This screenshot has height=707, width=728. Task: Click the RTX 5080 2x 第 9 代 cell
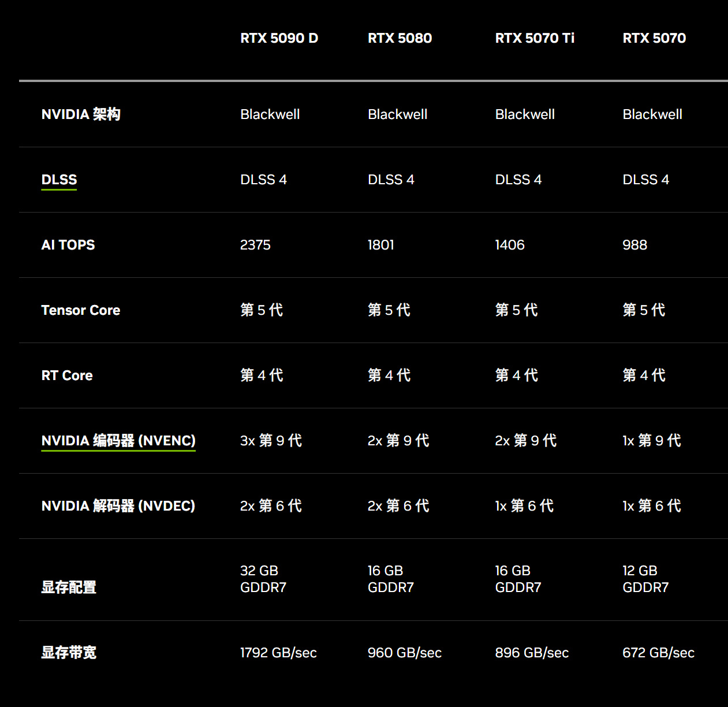[x=398, y=441]
